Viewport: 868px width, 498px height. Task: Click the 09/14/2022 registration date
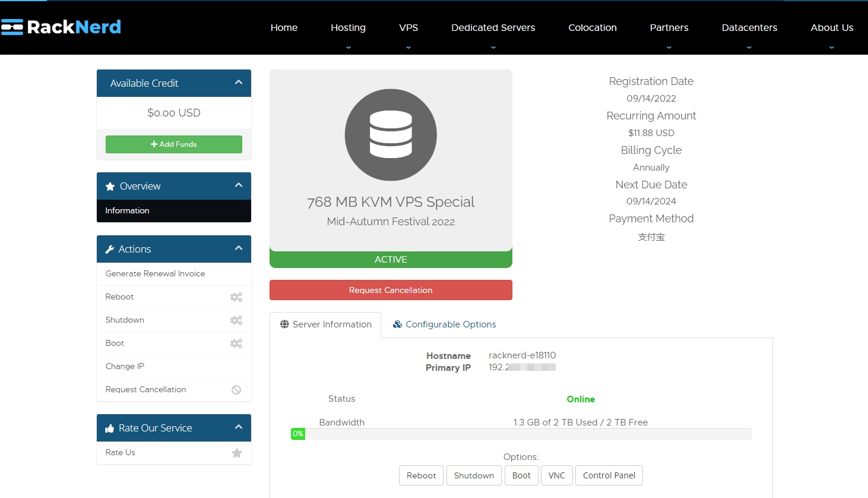651,99
